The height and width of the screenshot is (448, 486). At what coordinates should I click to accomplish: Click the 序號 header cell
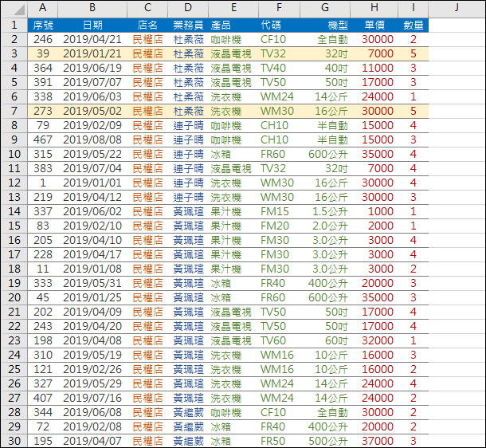pyautogui.click(x=43, y=26)
